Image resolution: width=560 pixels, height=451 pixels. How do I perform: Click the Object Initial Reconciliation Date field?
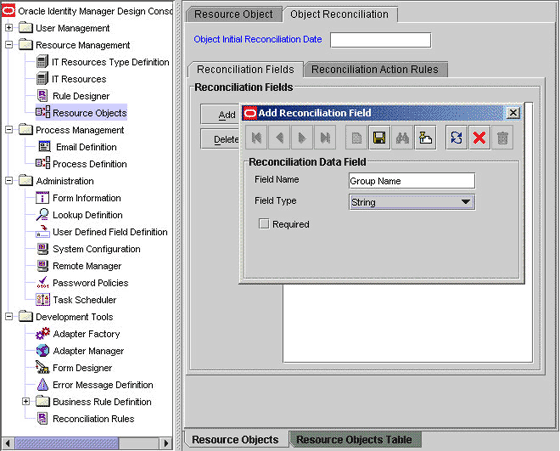[x=380, y=40]
